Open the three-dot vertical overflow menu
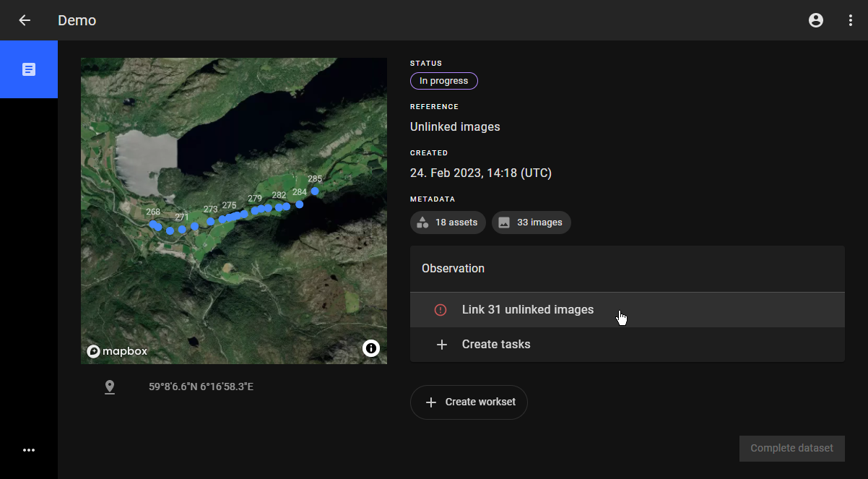Image resolution: width=868 pixels, height=479 pixels. [851, 20]
